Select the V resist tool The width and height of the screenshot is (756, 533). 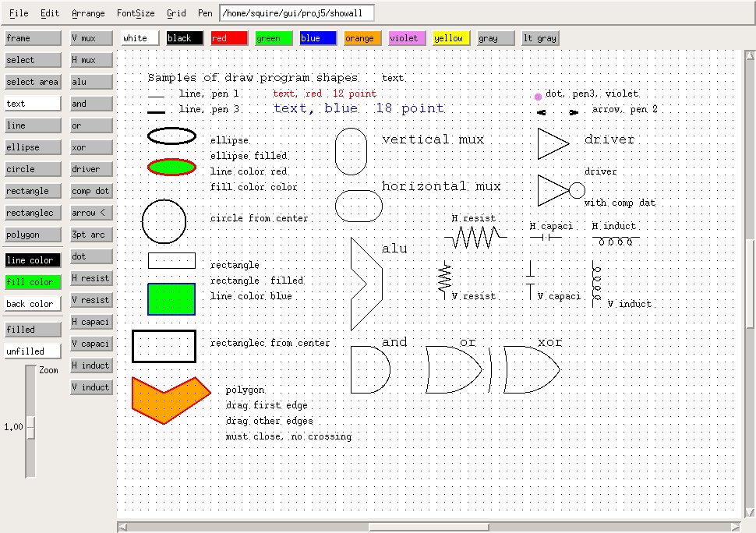pyautogui.click(x=92, y=300)
